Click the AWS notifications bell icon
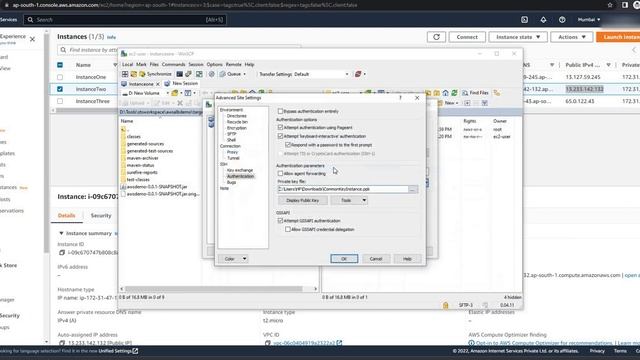This screenshot has width=640, height=360. point(543,20)
